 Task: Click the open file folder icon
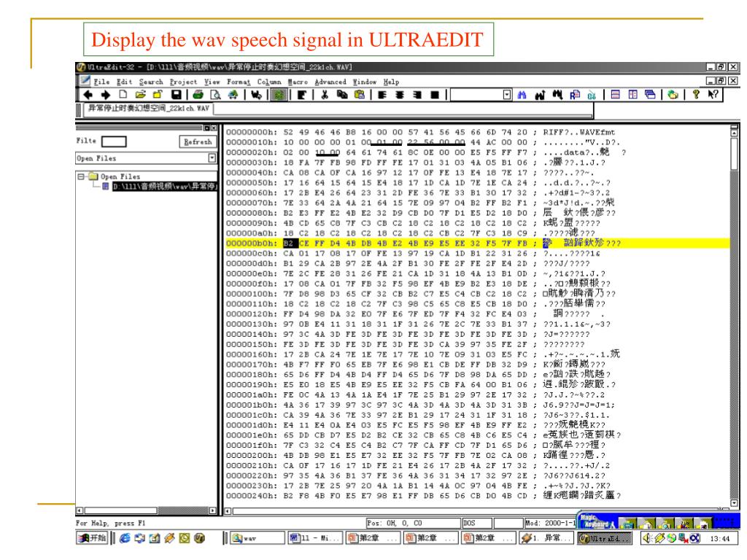click(141, 95)
